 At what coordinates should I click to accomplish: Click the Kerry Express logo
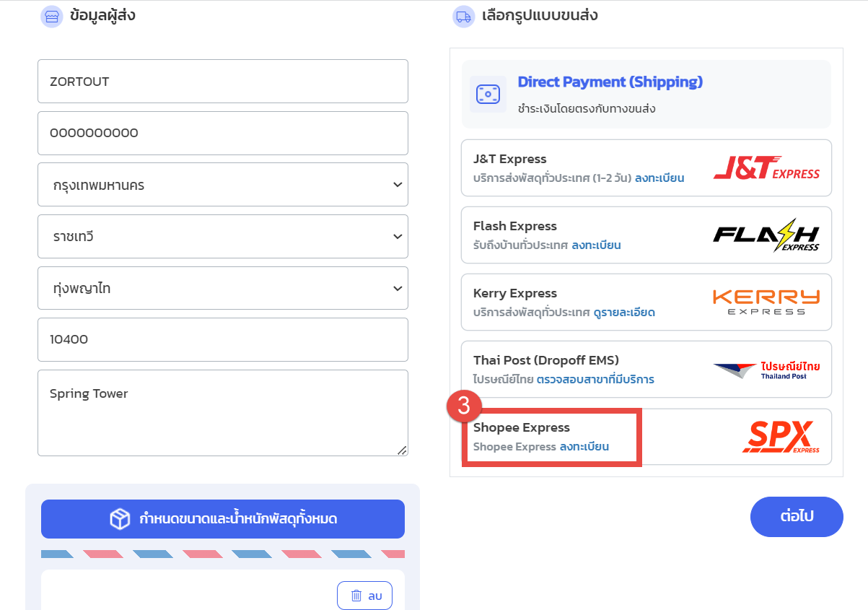(766, 302)
